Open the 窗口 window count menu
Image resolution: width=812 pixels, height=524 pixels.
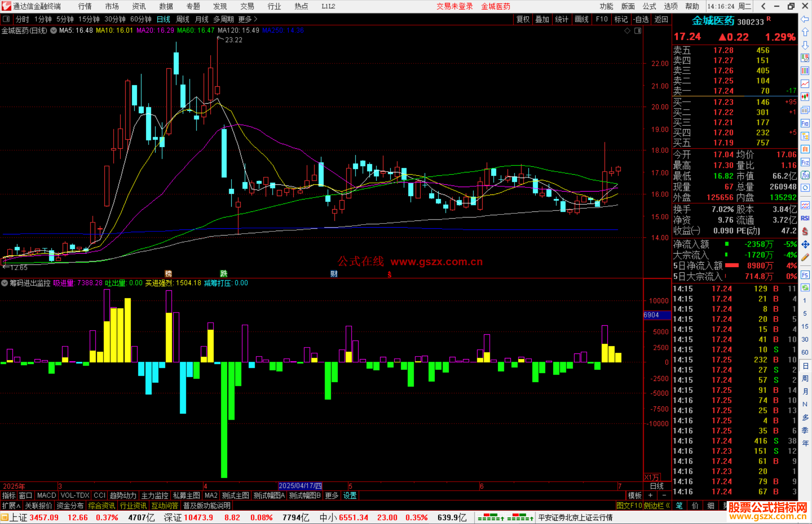pyautogui.click(x=26, y=495)
